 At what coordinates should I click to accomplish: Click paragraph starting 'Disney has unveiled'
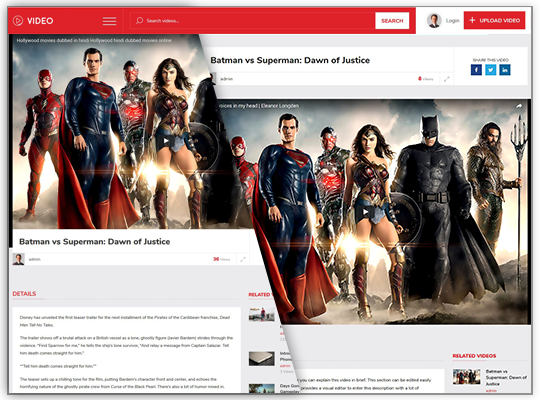125,321
